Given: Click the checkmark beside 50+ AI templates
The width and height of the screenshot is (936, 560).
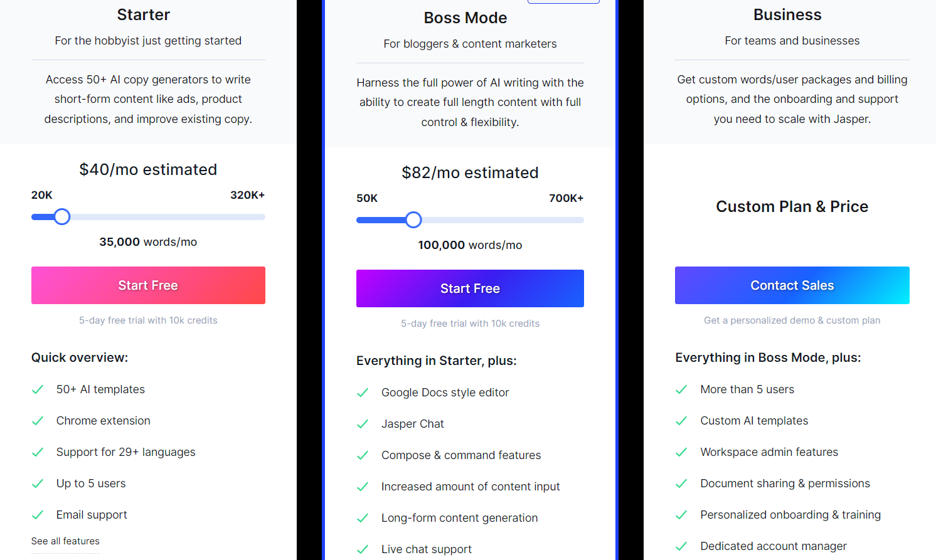Looking at the screenshot, I should [x=38, y=389].
